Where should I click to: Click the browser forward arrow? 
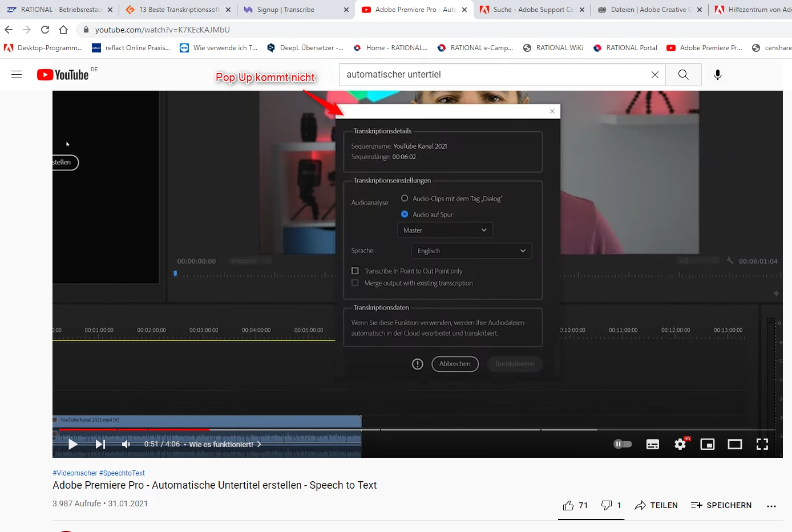coord(27,30)
